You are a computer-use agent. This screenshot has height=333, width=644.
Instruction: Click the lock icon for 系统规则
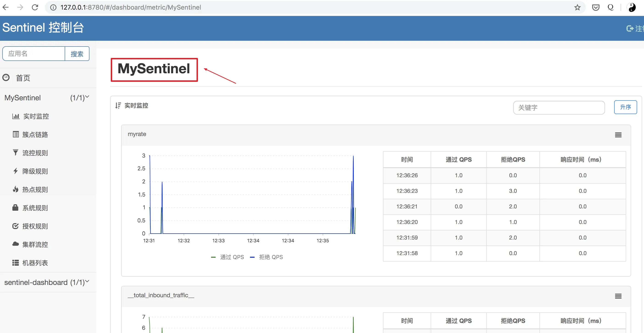pos(16,207)
